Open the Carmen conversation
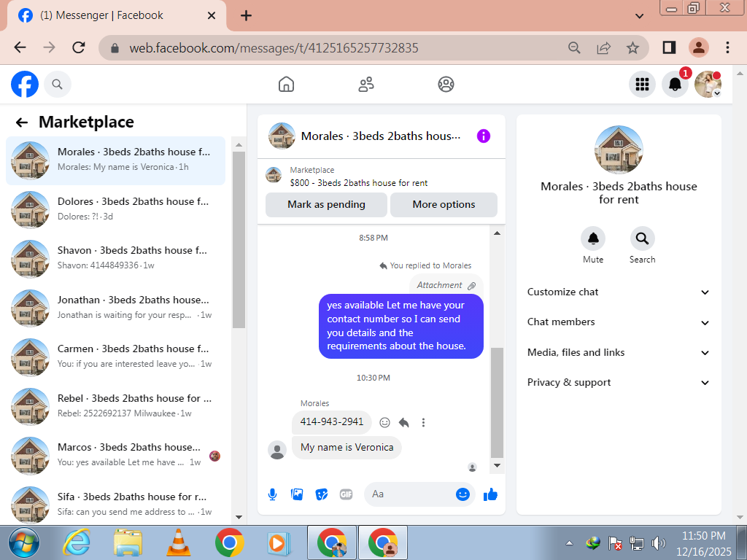 point(115,357)
